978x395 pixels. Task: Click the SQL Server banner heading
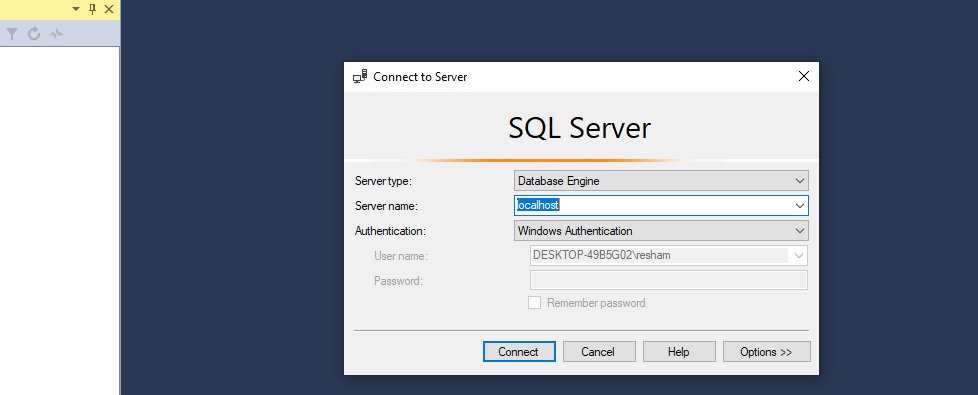pyautogui.click(x=579, y=128)
